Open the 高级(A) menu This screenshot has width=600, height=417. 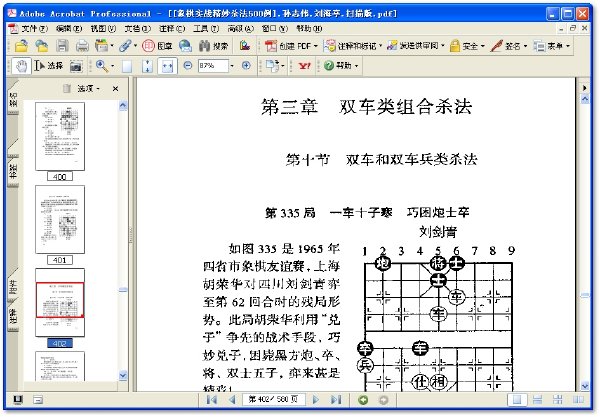pyautogui.click(x=240, y=28)
